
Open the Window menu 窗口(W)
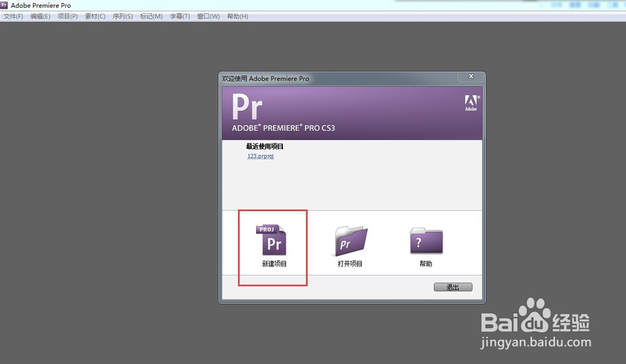pos(208,16)
